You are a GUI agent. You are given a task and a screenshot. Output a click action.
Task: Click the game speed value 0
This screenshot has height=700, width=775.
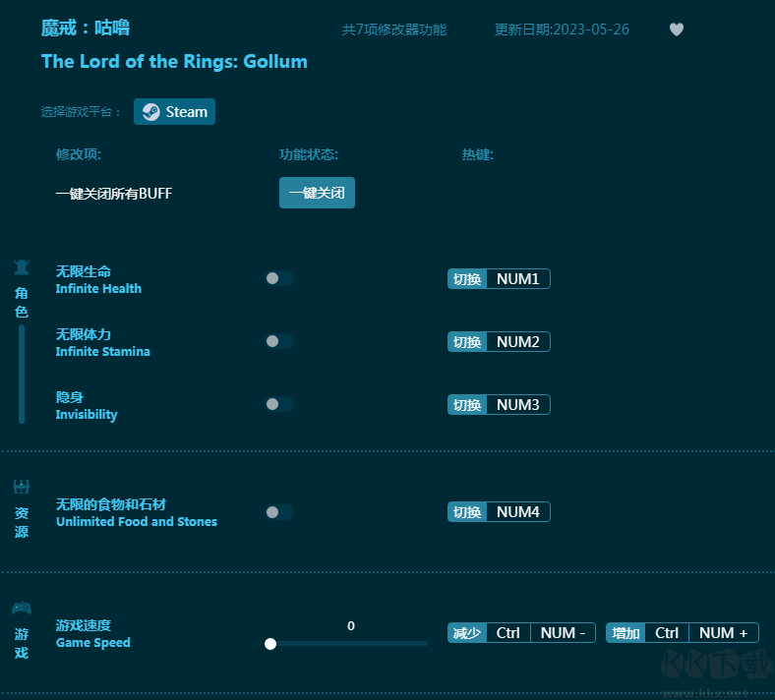351,626
